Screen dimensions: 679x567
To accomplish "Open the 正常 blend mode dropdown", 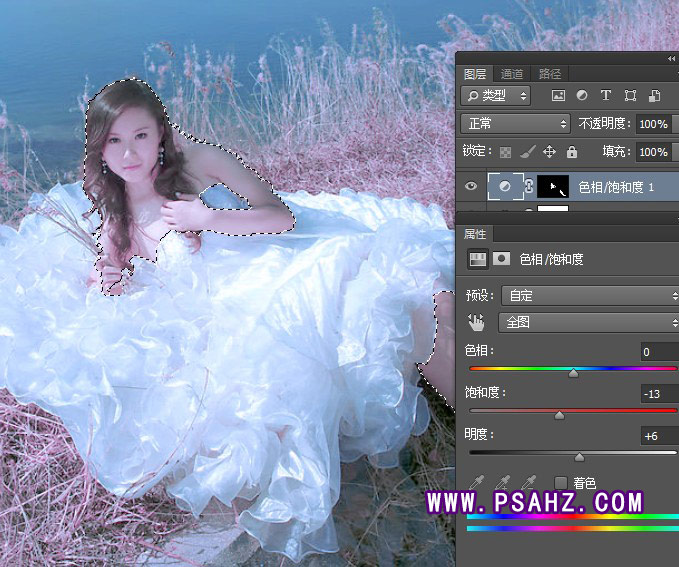I will point(515,124).
